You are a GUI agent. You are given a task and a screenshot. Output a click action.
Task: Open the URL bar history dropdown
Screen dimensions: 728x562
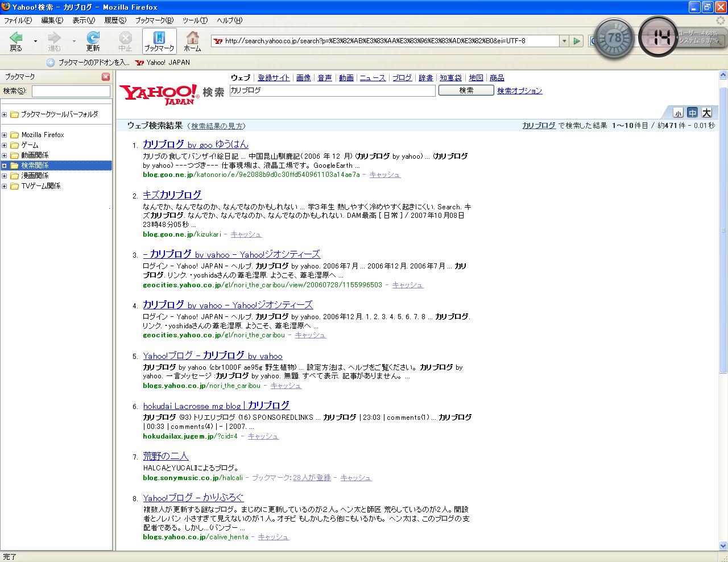564,41
